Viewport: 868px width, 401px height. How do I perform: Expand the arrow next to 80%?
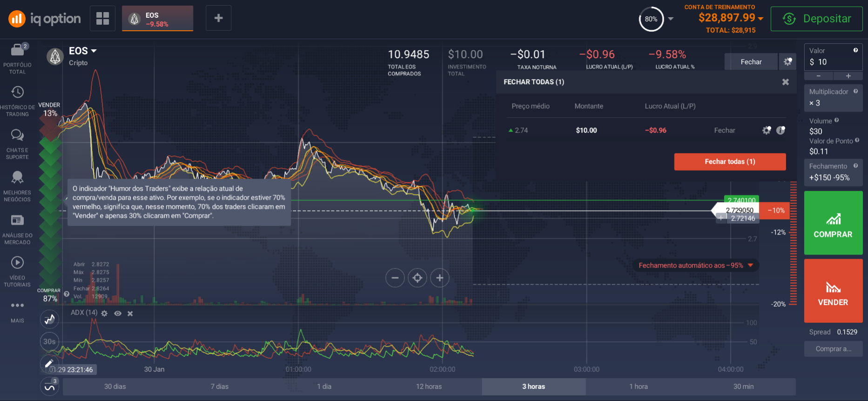pyautogui.click(x=671, y=19)
